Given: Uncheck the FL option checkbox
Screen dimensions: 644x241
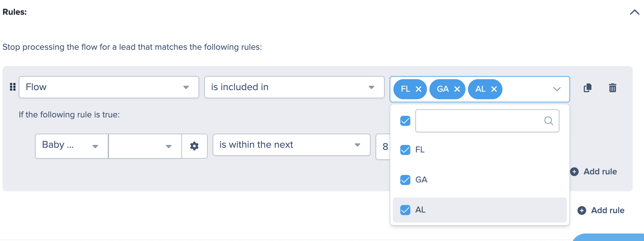Looking at the screenshot, I should click(405, 150).
